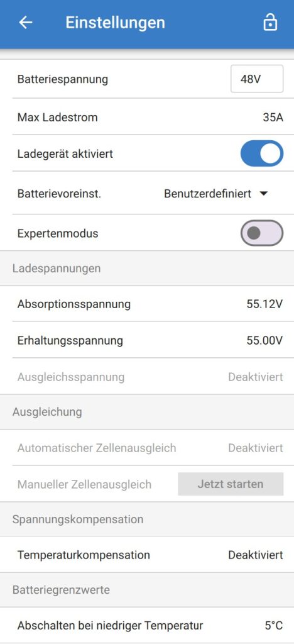294x644 pixels.
Task: Select Abschalten bei niedriger Temperatur row
Action: click(147, 626)
